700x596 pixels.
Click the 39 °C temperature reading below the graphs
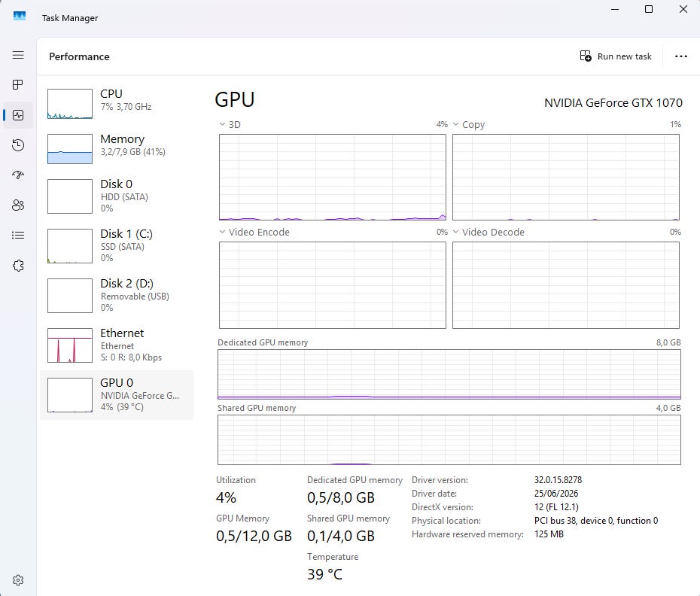(x=324, y=574)
